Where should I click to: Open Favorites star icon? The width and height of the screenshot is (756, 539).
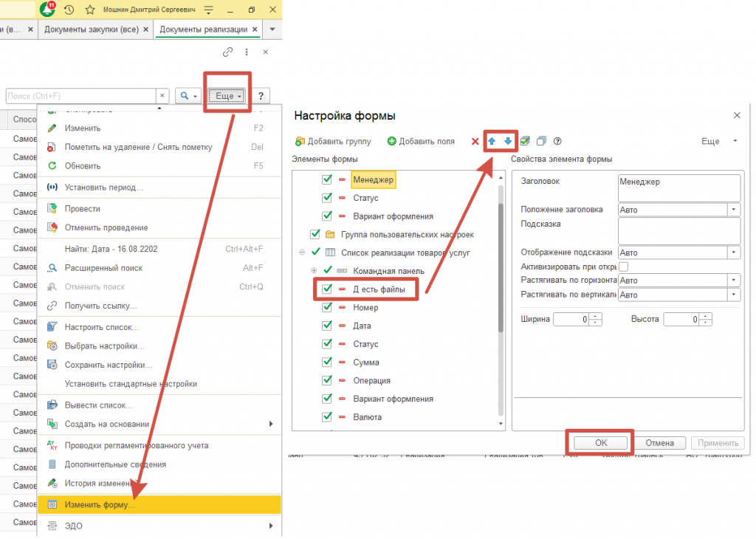pyautogui.click(x=89, y=9)
